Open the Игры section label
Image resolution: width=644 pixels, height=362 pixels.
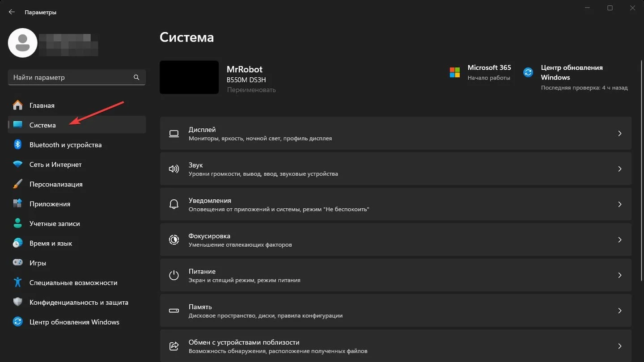tap(38, 263)
